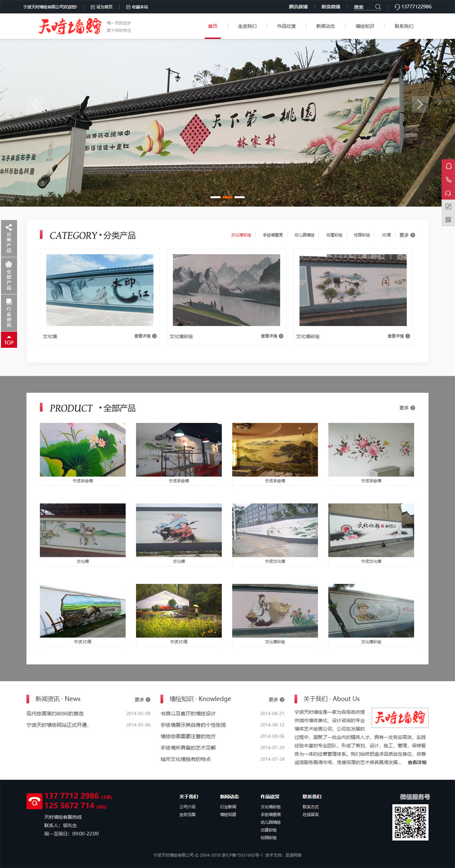The width and height of the screenshot is (455, 868).
Task: Click the pencil message icon in right sidebar
Action: tap(448, 207)
